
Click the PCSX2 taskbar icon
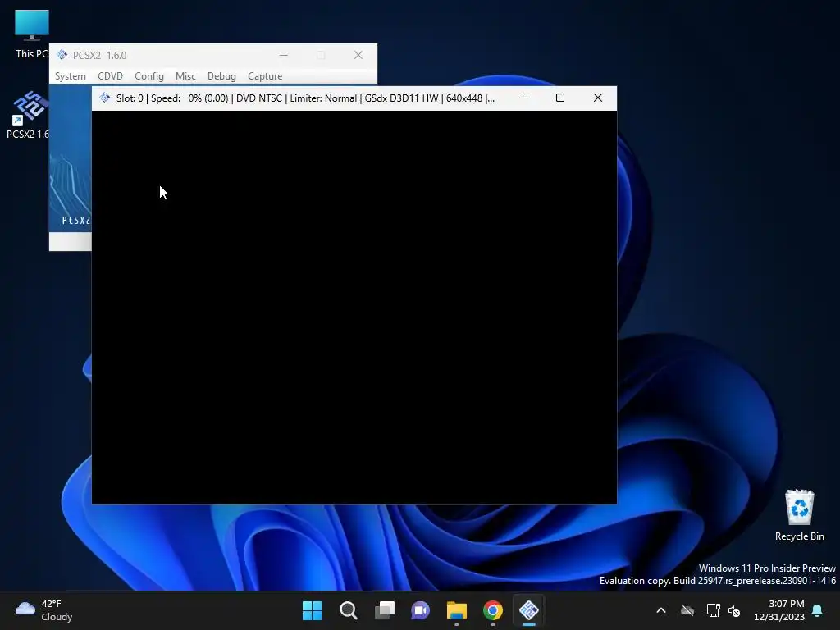(x=529, y=610)
